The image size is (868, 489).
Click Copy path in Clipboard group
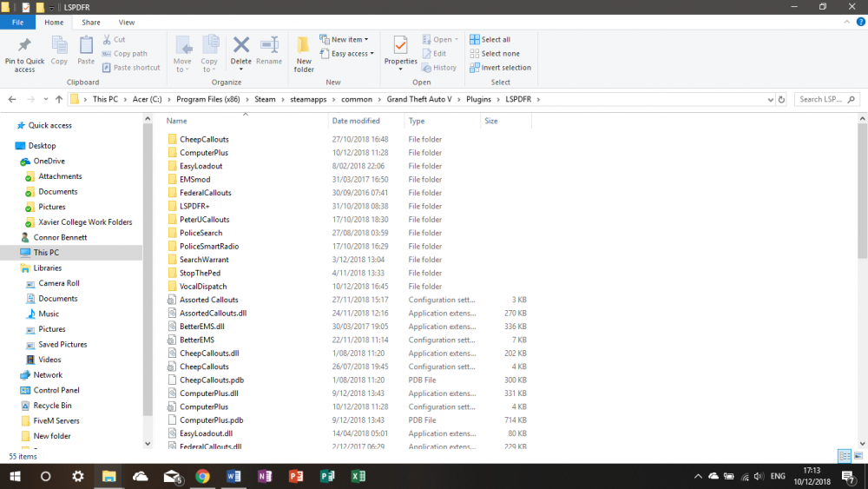pyautogui.click(x=124, y=54)
